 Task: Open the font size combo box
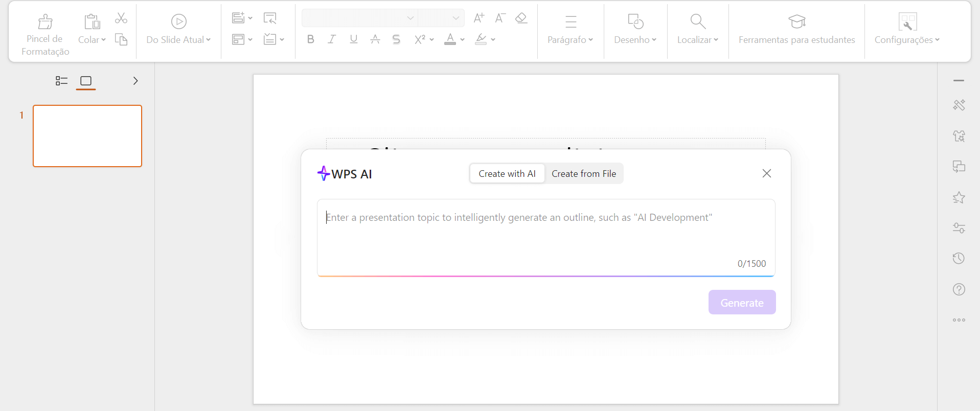coord(441,18)
